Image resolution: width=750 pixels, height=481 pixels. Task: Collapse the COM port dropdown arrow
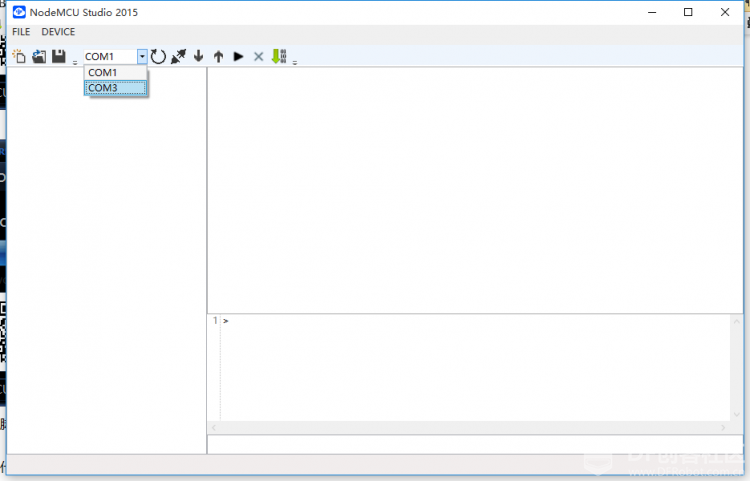(142, 56)
